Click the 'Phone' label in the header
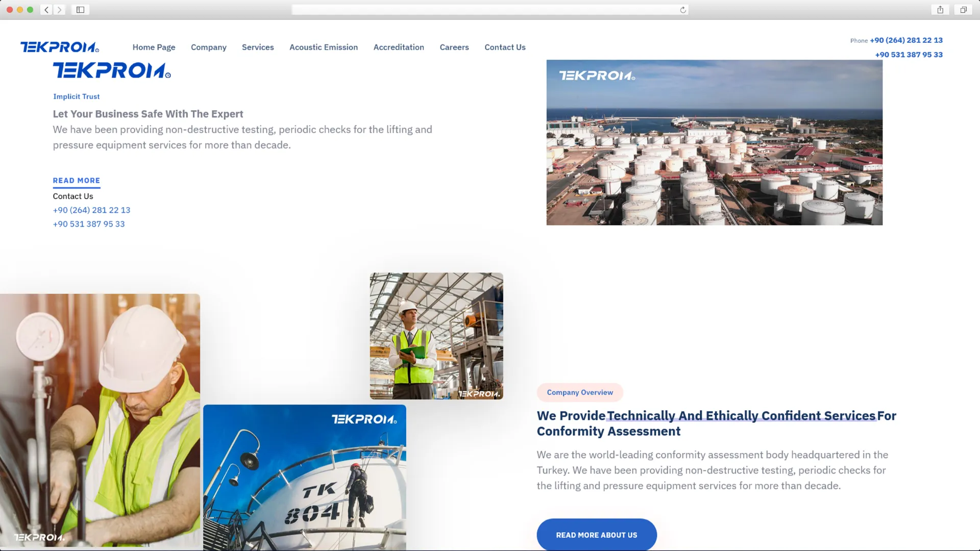The image size is (980, 551). [859, 41]
